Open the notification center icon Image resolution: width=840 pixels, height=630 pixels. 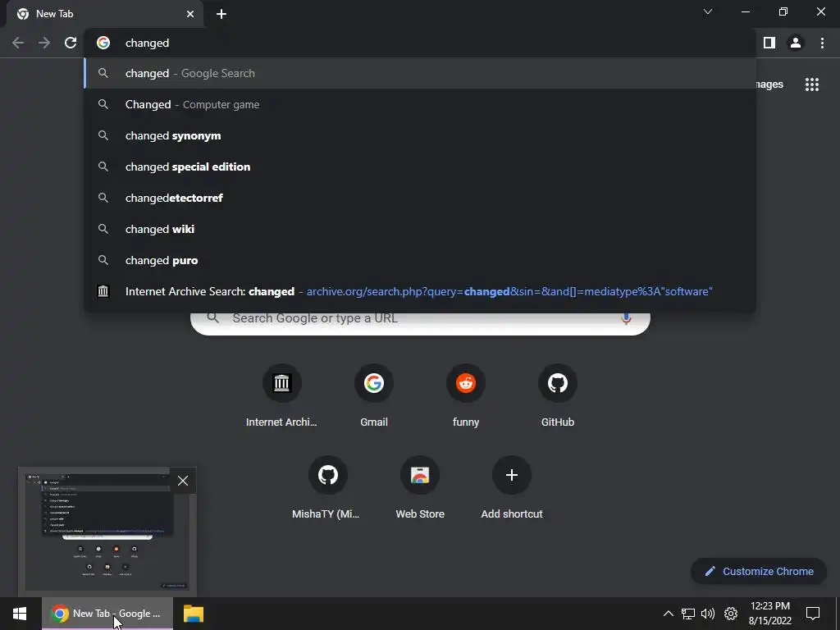coord(813,614)
